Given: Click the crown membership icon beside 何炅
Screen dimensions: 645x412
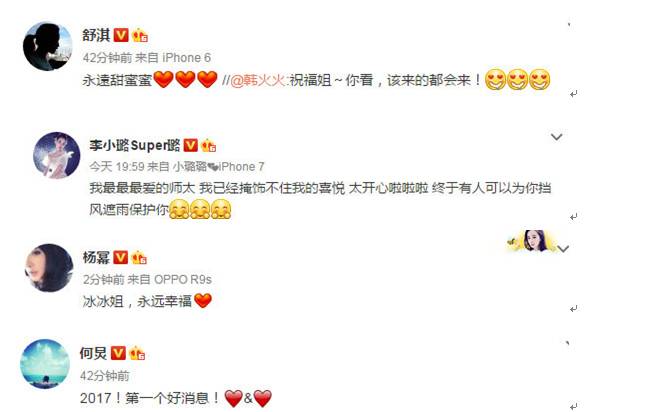Looking at the screenshot, I should pyautogui.click(x=137, y=354).
